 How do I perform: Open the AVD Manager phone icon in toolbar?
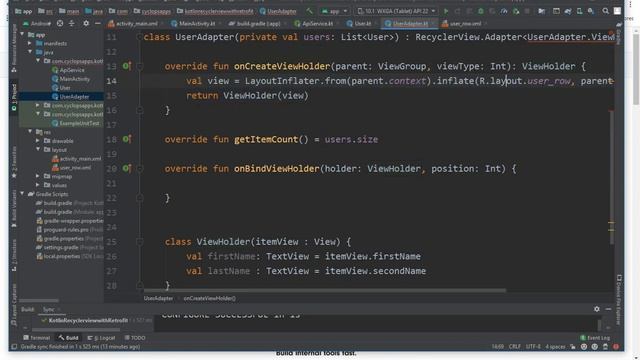[x=579, y=11]
